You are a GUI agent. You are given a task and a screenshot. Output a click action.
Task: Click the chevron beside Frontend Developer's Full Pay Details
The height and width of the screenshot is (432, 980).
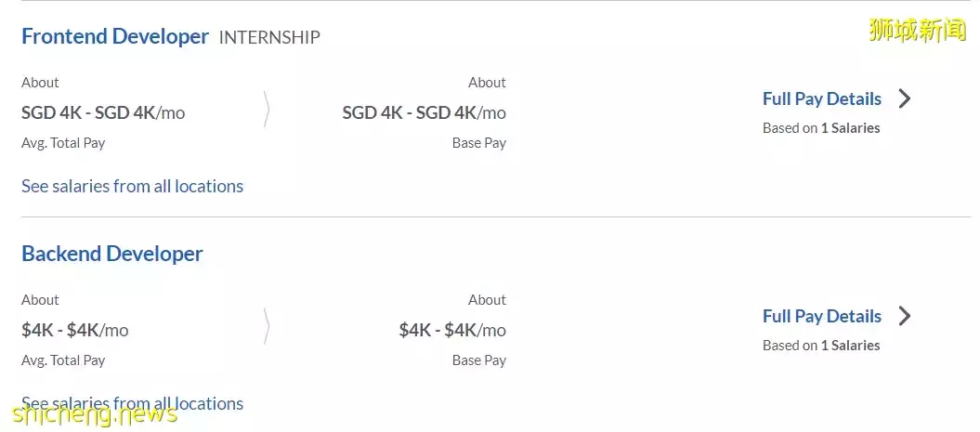(905, 98)
